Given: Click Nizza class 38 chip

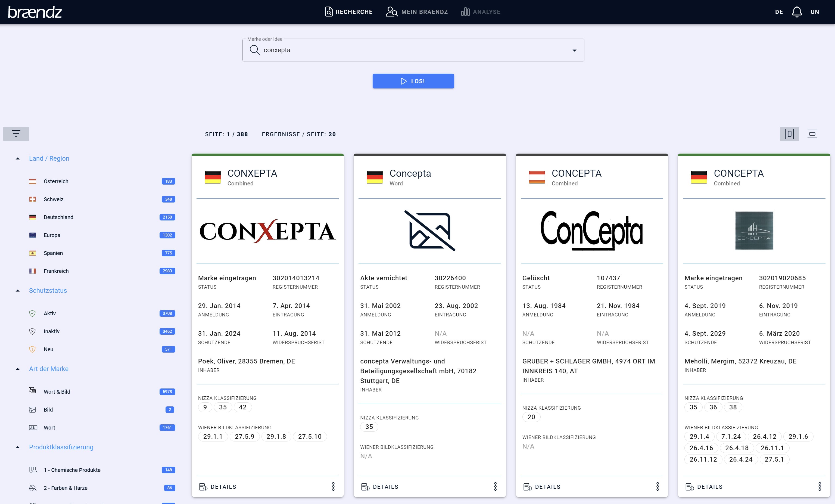Looking at the screenshot, I should click(x=733, y=407).
